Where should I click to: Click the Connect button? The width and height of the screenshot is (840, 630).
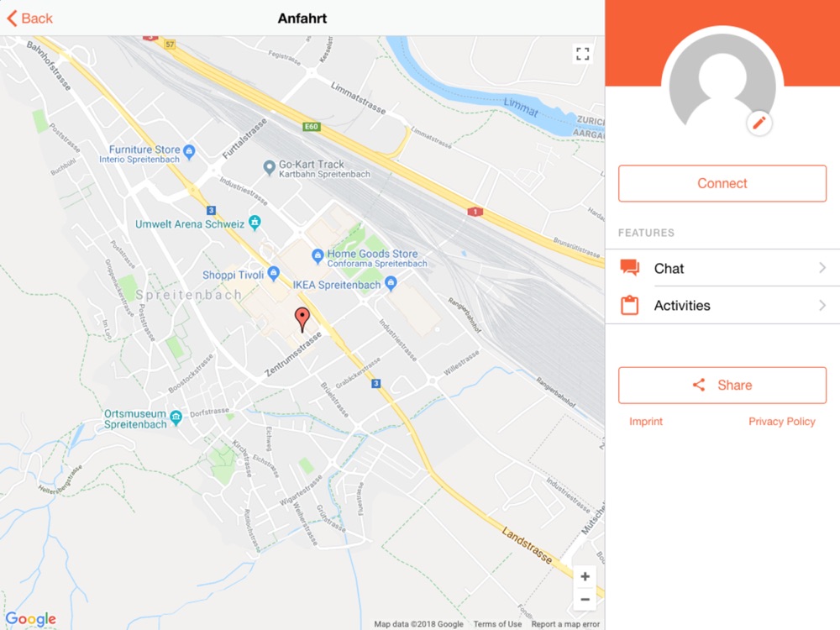pos(722,183)
